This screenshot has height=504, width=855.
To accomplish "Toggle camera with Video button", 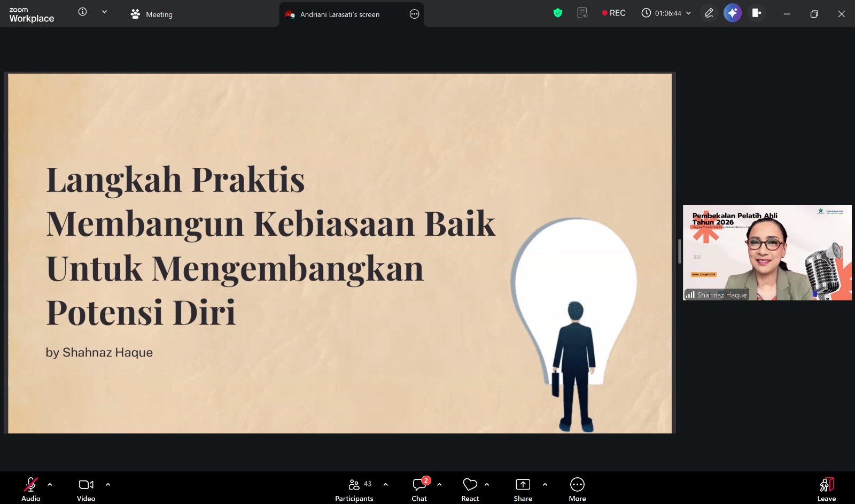I will tap(85, 489).
